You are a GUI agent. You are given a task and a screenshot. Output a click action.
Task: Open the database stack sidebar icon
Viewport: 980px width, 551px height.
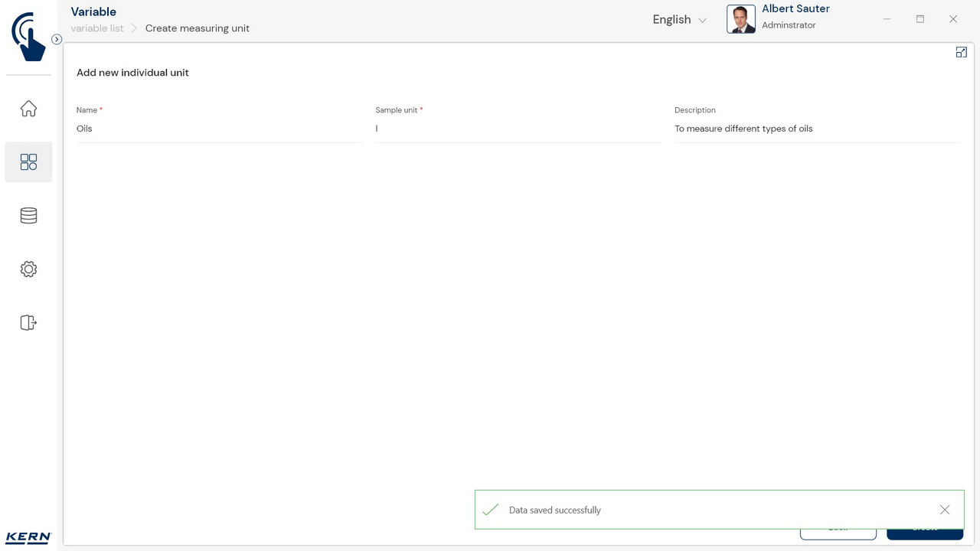28,216
